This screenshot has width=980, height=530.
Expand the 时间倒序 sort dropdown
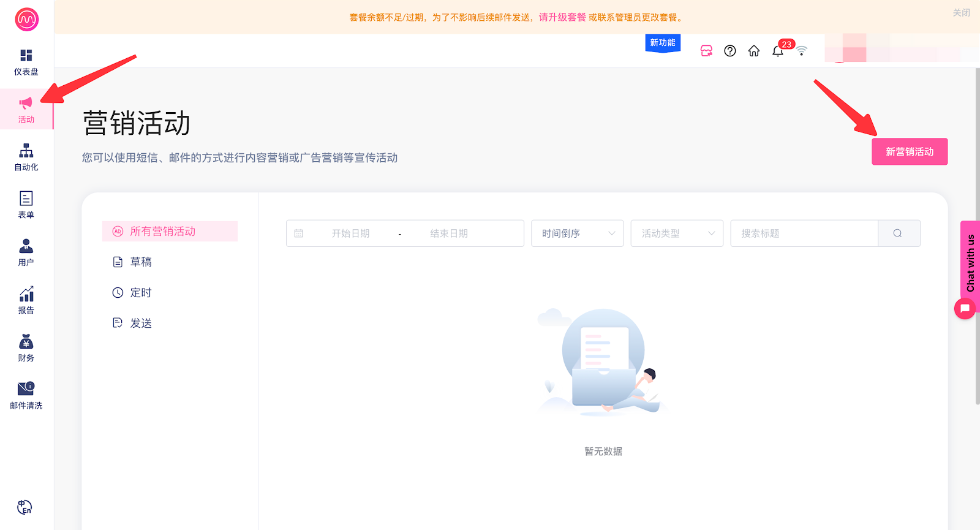click(x=577, y=233)
